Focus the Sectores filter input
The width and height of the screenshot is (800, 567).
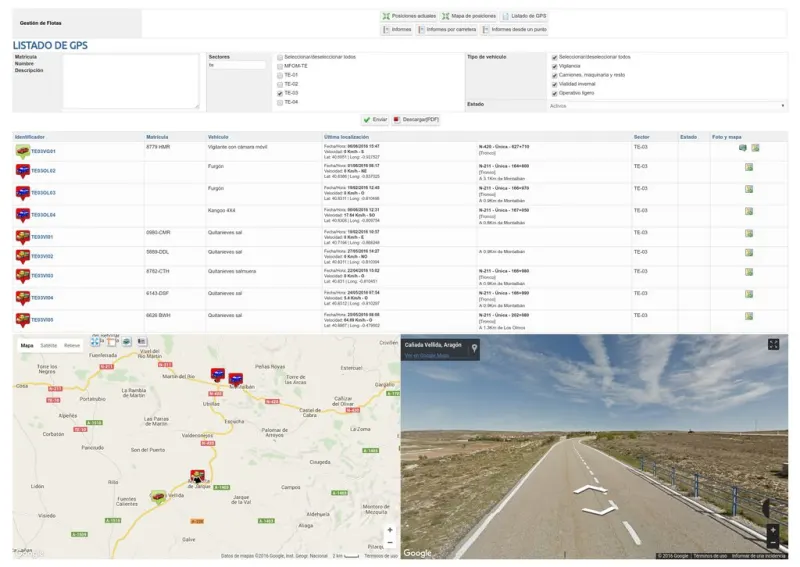tap(237, 65)
